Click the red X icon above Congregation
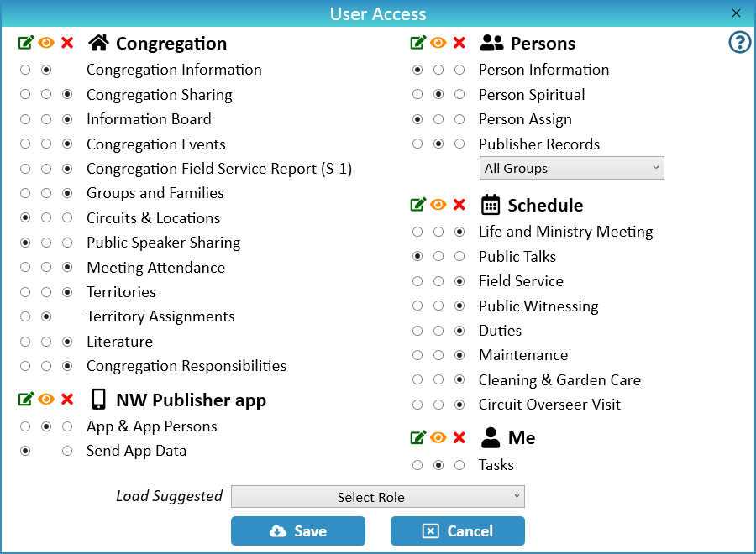Image resolution: width=756 pixels, height=554 pixels. (67, 43)
